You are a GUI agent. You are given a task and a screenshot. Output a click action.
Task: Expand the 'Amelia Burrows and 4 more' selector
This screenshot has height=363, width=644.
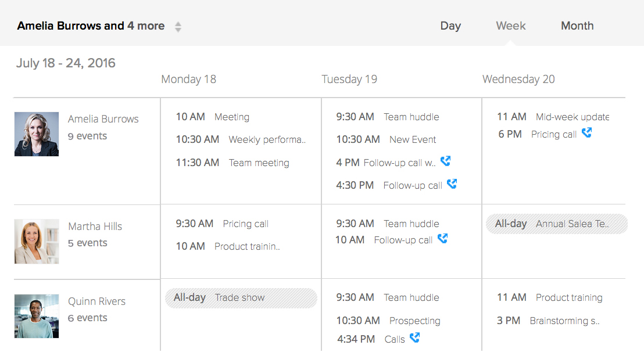point(91,26)
